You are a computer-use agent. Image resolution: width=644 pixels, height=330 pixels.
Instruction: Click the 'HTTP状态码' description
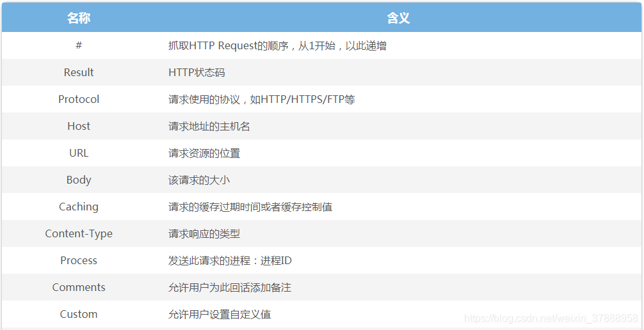(x=197, y=73)
